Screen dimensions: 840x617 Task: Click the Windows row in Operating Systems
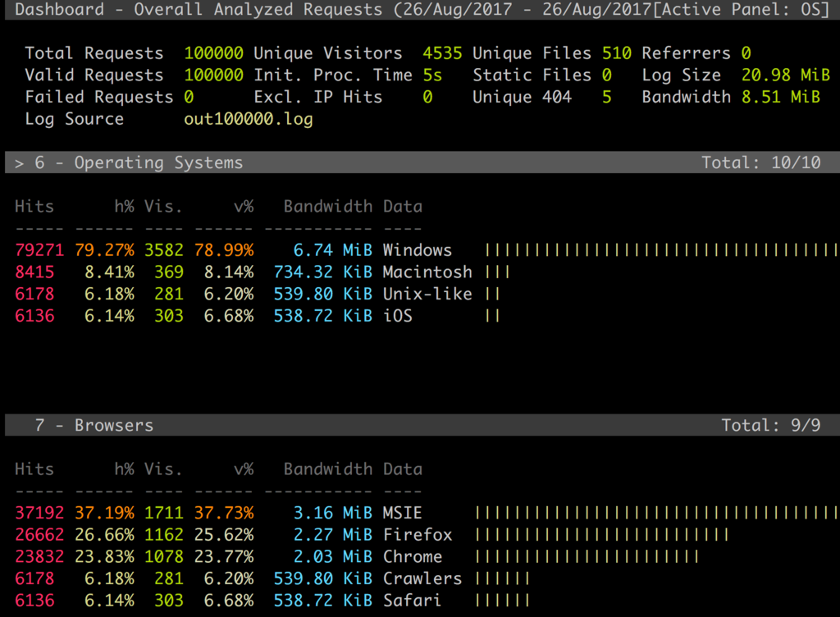[x=427, y=250]
